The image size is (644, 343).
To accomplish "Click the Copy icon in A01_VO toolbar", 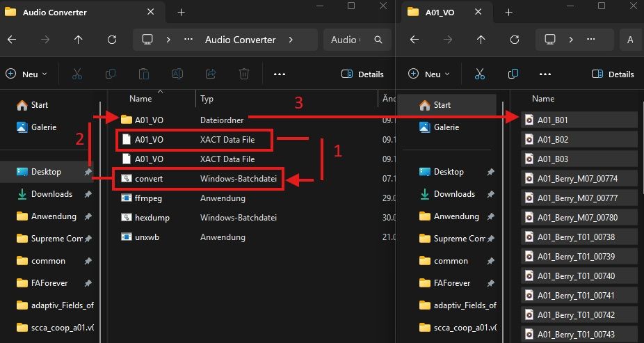I will 513,74.
